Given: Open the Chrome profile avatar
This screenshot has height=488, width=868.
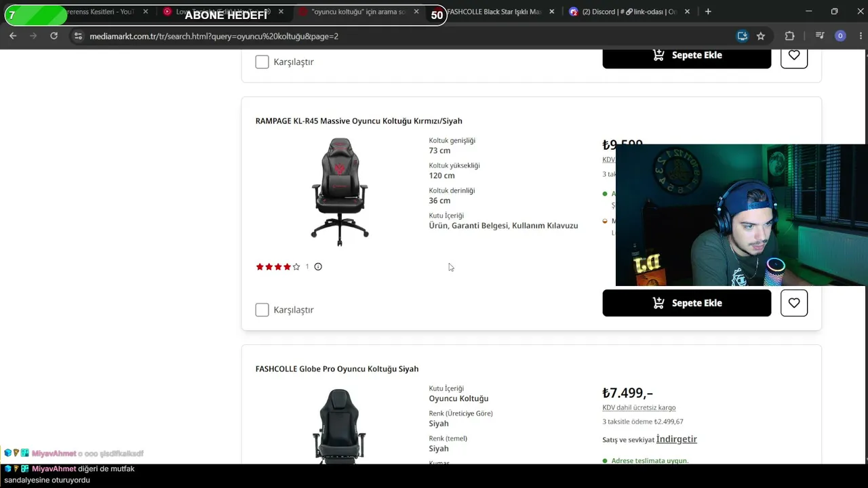Looking at the screenshot, I should point(840,36).
